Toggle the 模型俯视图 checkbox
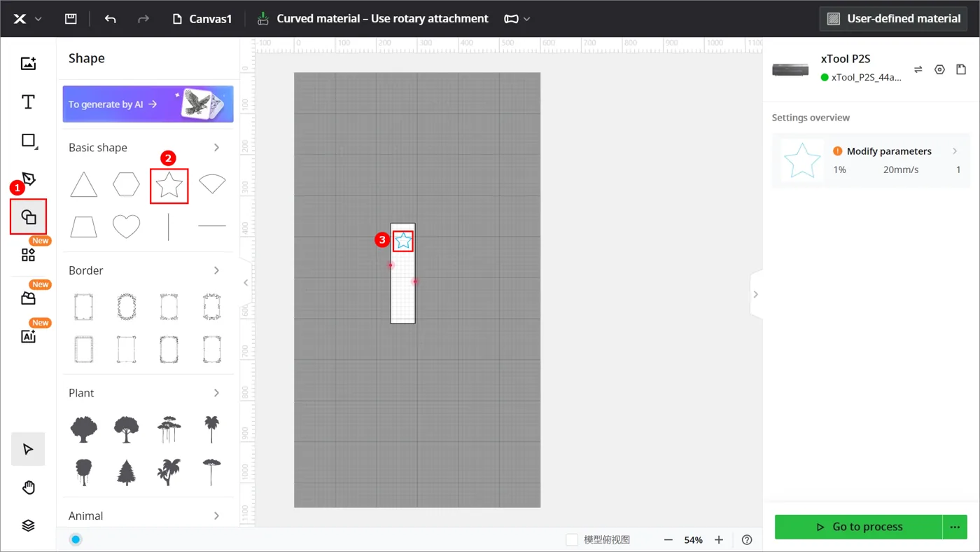Screen dimensions: 980x552 572,539
